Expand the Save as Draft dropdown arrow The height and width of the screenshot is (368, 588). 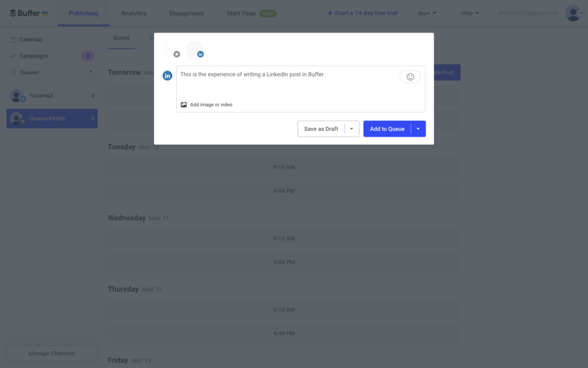351,129
